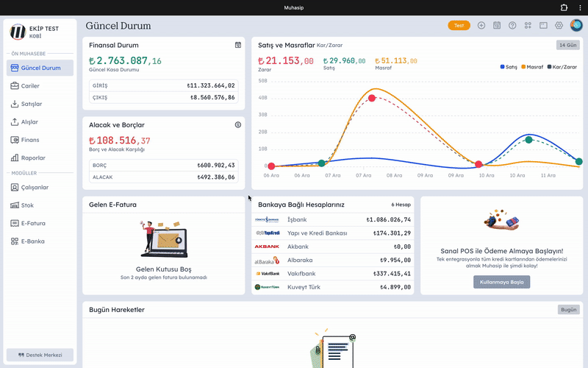Click the coin icon in Alacak ve Borçlar
The height and width of the screenshot is (368, 588).
238,125
